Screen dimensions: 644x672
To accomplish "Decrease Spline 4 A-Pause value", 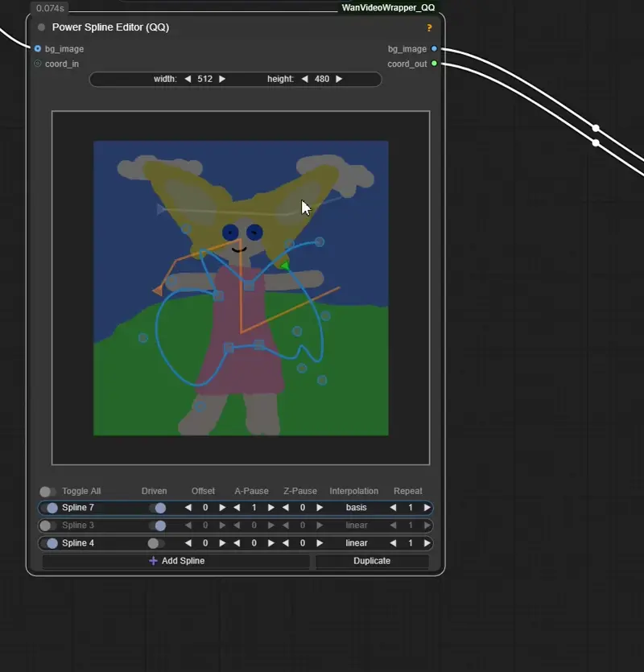I will coord(237,543).
